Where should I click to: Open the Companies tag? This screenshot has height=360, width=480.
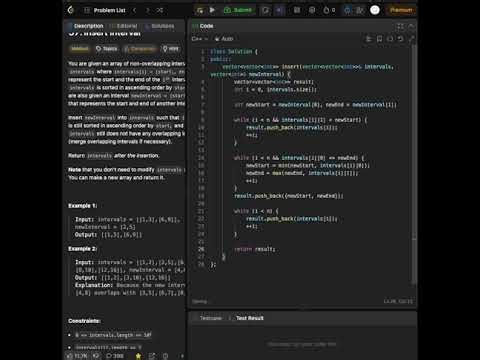click(140, 49)
